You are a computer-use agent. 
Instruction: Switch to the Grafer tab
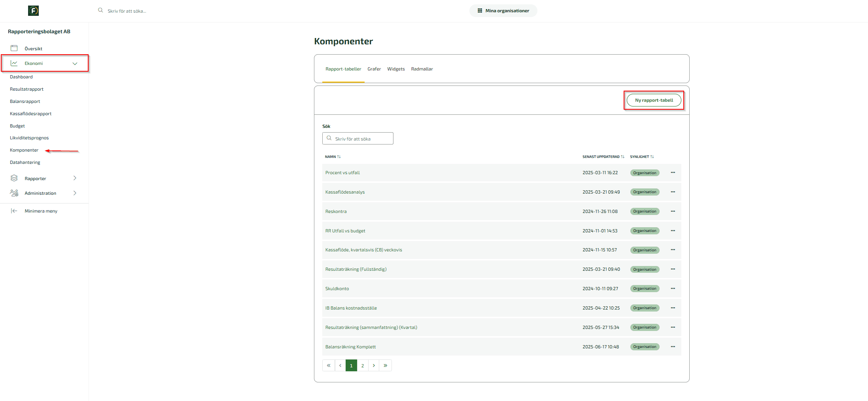(x=374, y=69)
